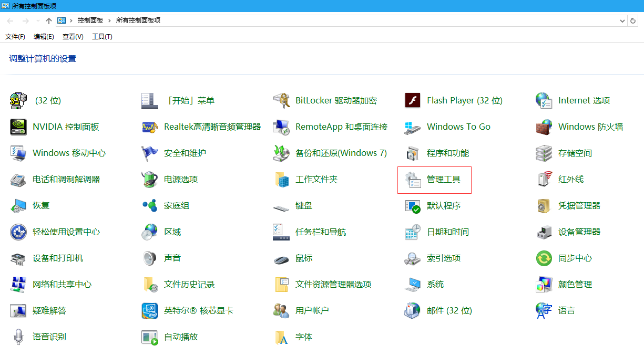Image resolution: width=644 pixels, height=356 pixels.
Task: Open the 备份和还原(Windows 7) link
Action: coord(341,153)
